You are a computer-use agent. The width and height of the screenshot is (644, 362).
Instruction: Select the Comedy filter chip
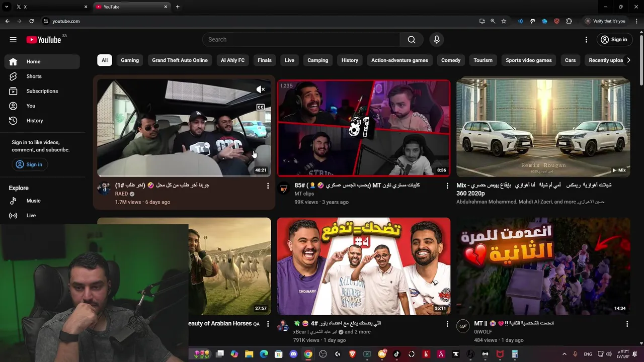coord(451,60)
